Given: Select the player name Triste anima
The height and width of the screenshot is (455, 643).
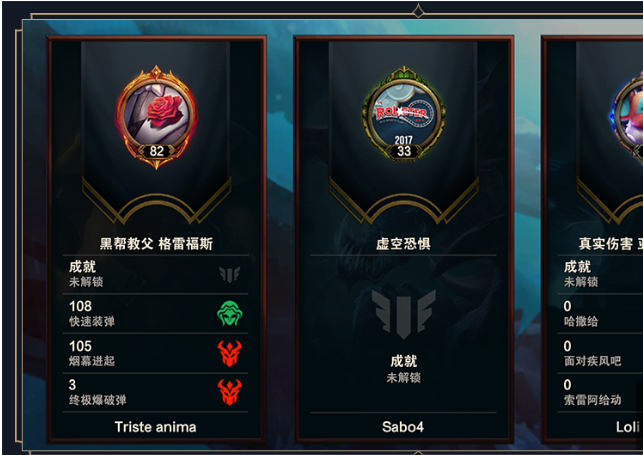Looking at the screenshot, I should click(x=155, y=427).
